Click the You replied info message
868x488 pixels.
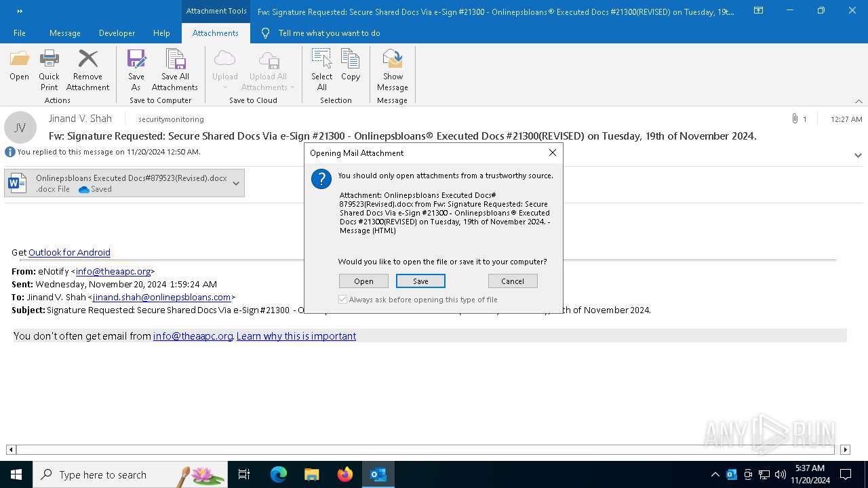(108, 152)
